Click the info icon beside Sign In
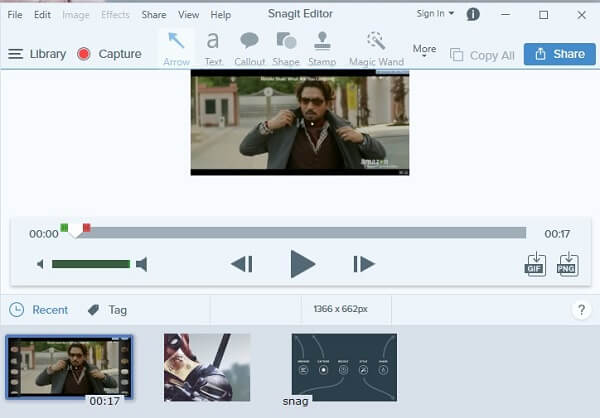 (473, 15)
